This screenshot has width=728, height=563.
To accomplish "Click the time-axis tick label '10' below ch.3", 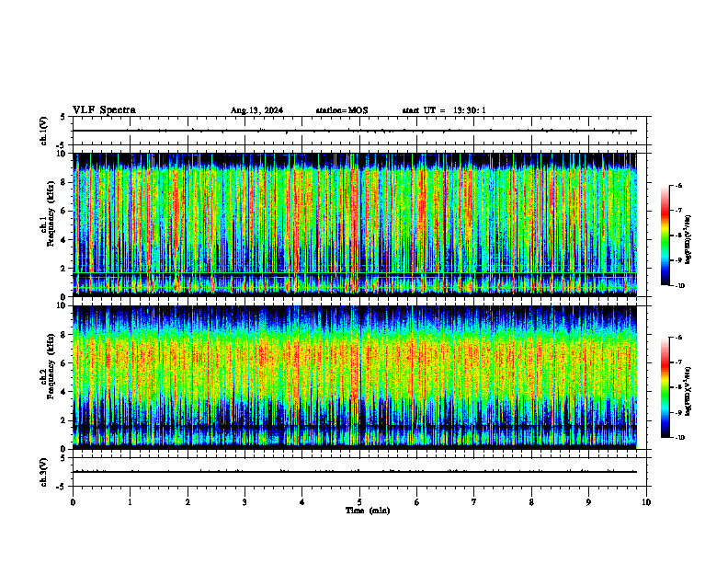I will point(646,502).
